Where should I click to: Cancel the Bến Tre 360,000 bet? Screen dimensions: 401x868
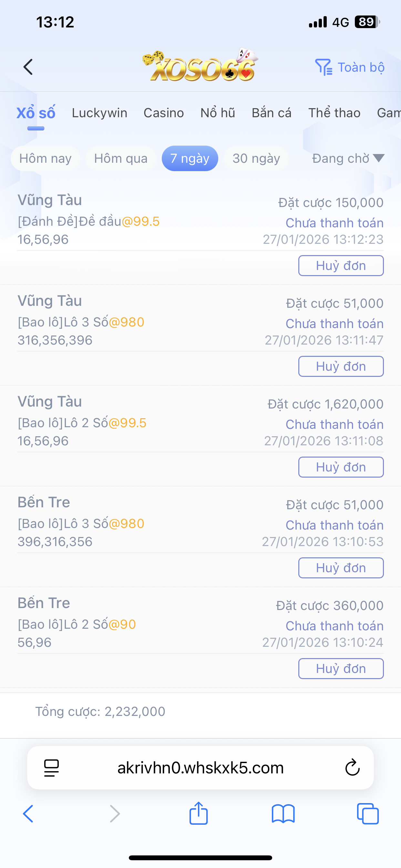coord(341,668)
